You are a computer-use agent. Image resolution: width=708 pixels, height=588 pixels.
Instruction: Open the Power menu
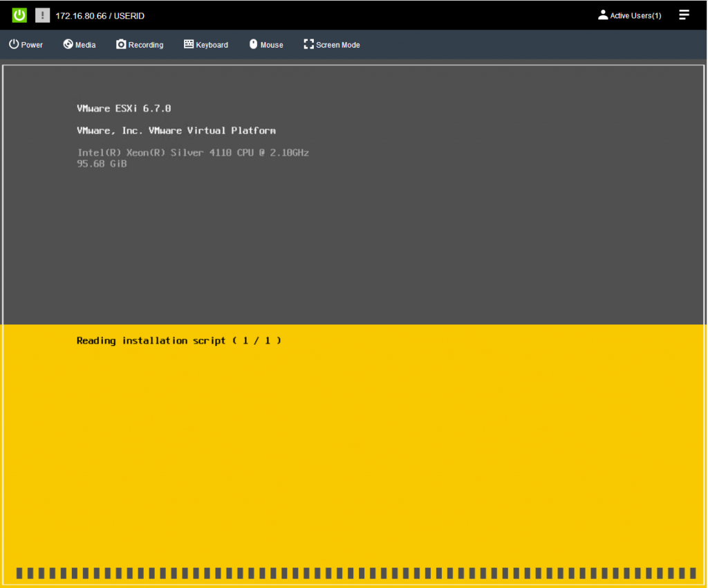click(26, 45)
